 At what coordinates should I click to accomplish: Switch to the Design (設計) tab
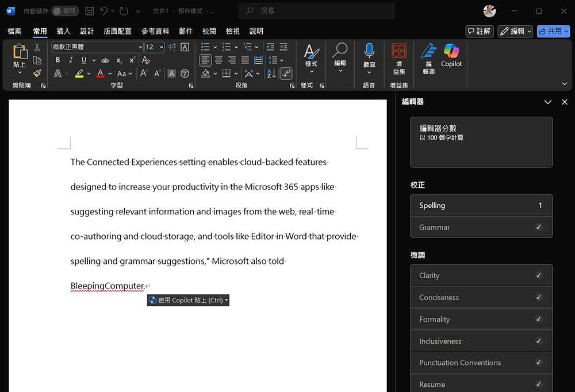(87, 31)
